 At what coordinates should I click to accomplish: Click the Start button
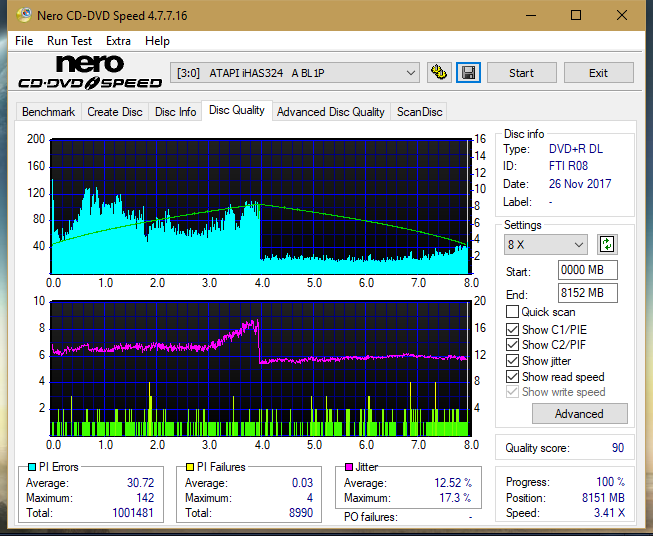pyautogui.click(x=521, y=73)
